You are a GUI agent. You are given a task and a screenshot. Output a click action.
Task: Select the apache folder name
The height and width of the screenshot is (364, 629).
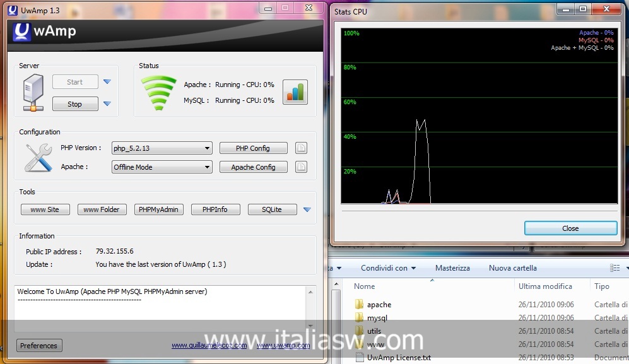(379, 305)
